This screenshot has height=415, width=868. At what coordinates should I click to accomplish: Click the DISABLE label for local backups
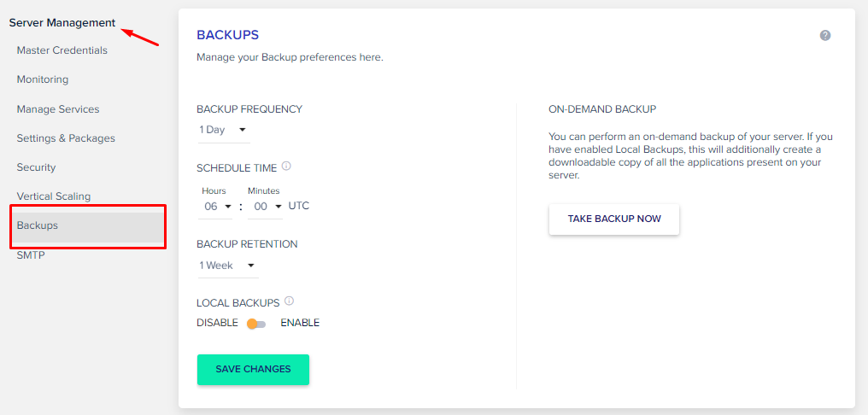[217, 323]
